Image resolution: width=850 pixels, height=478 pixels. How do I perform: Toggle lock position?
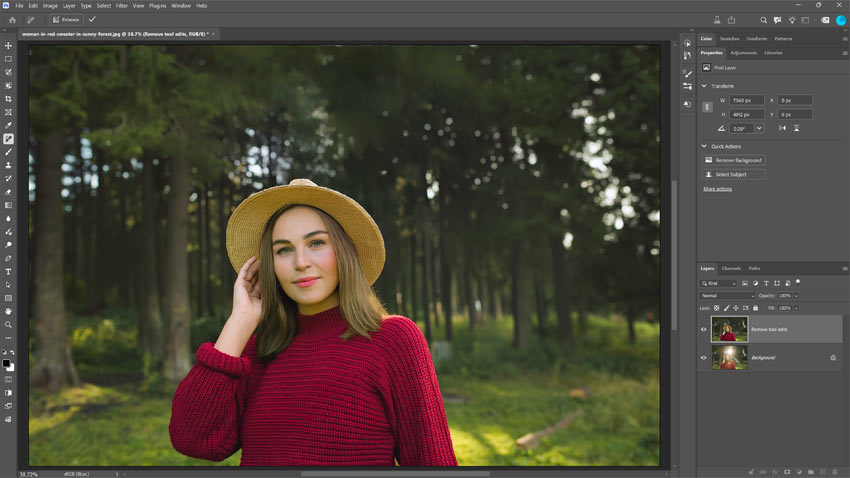pyautogui.click(x=736, y=308)
